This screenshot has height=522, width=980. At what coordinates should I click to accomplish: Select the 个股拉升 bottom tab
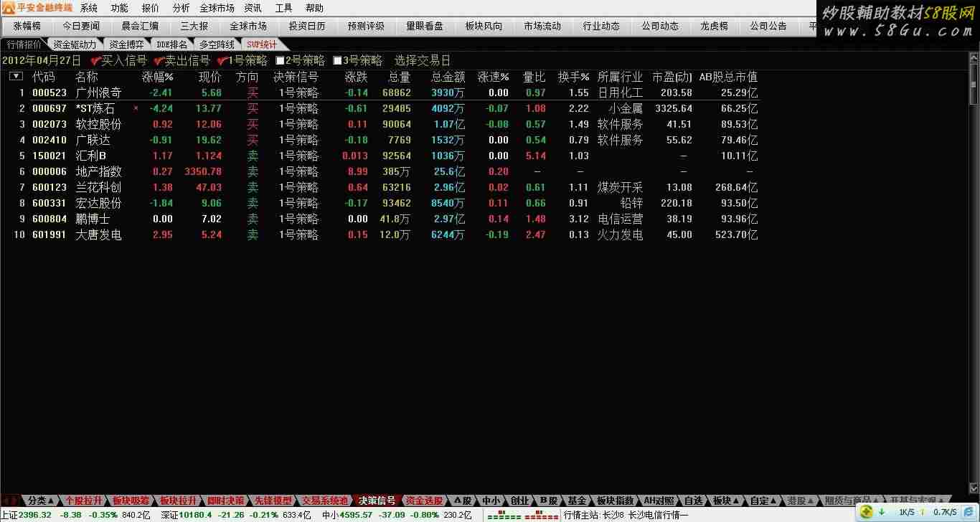84,500
